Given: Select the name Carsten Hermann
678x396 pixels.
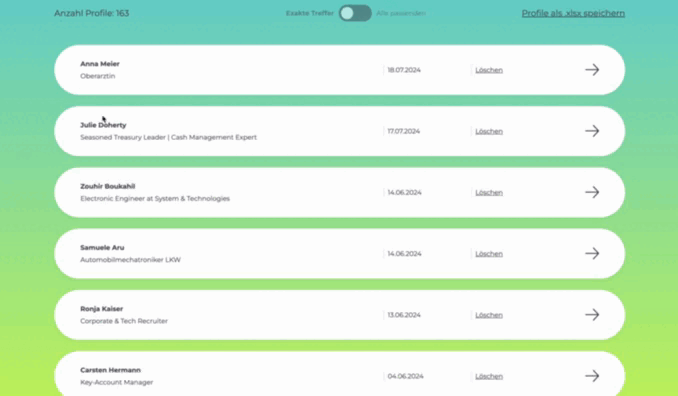Looking at the screenshot, I should coord(110,370).
